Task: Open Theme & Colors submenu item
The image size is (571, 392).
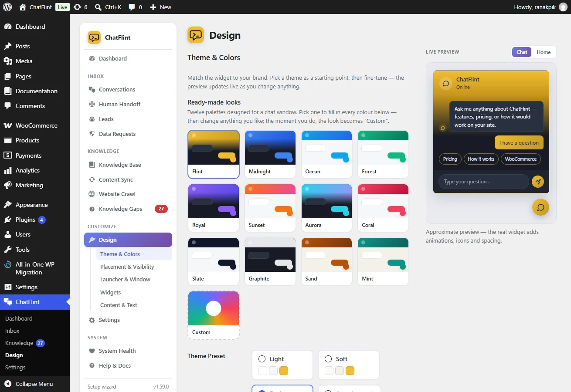Action: [x=134, y=254]
